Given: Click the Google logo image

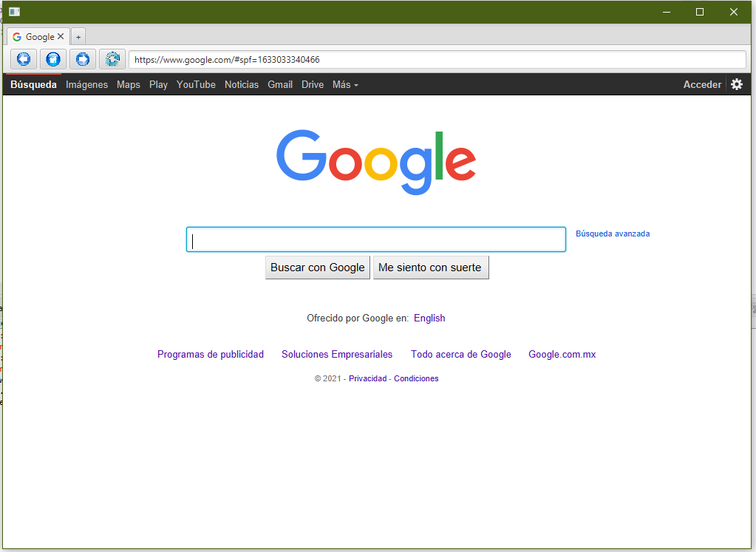Looking at the screenshot, I should pyautogui.click(x=376, y=162).
